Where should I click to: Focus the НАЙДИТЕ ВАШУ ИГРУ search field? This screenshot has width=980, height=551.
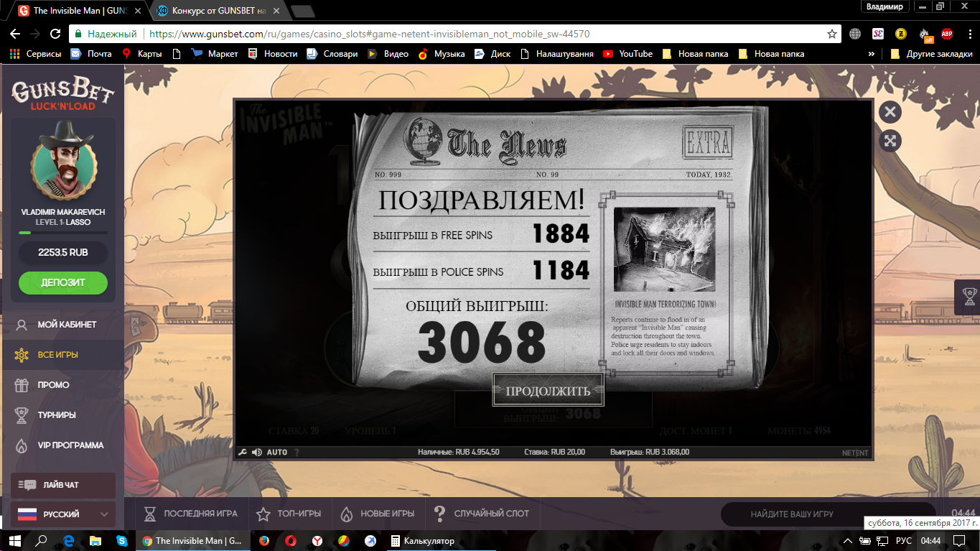click(x=828, y=514)
